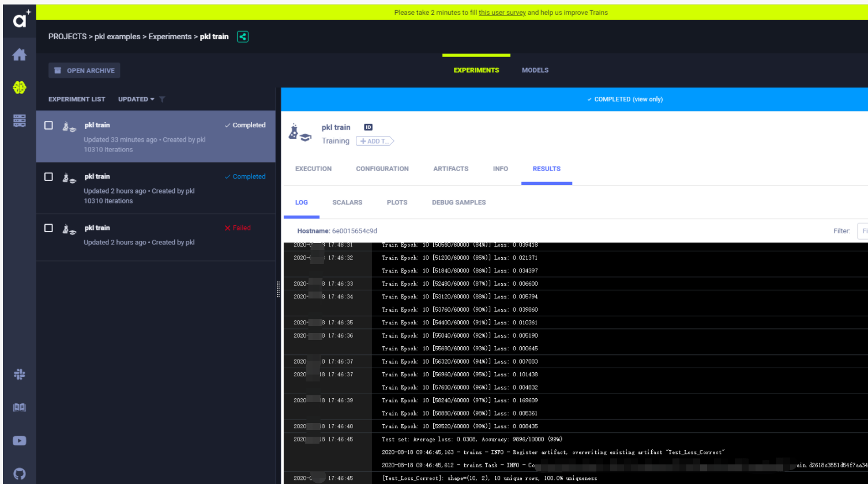868x484 pixels.
Task: Open the ARTIFACTS tab
Action: coord(451,169)
